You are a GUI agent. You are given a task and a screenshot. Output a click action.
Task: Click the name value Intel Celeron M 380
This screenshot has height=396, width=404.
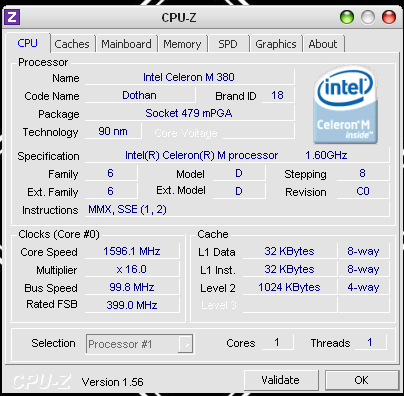pyautogui.click(x=189, y=77)
